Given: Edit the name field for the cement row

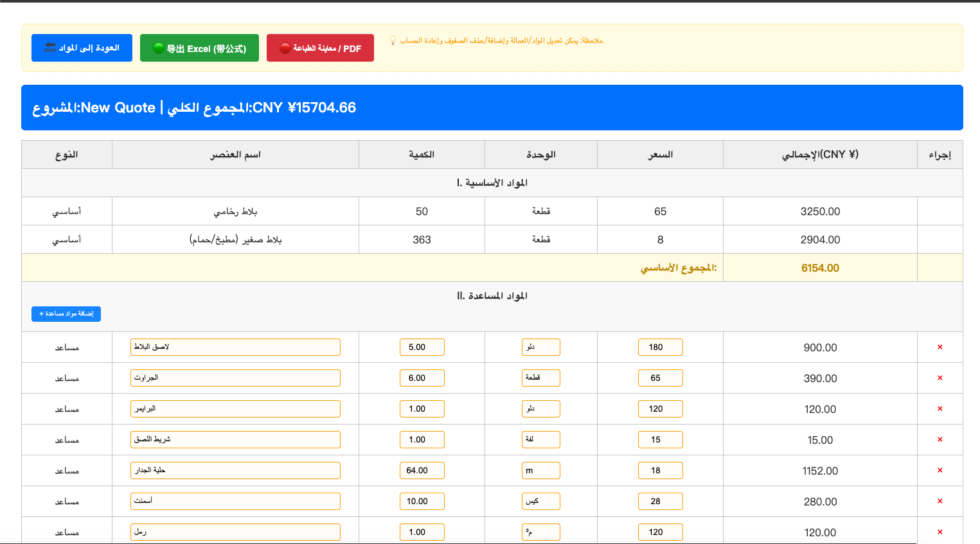Looking at the screenshot, I should point(235,501).
